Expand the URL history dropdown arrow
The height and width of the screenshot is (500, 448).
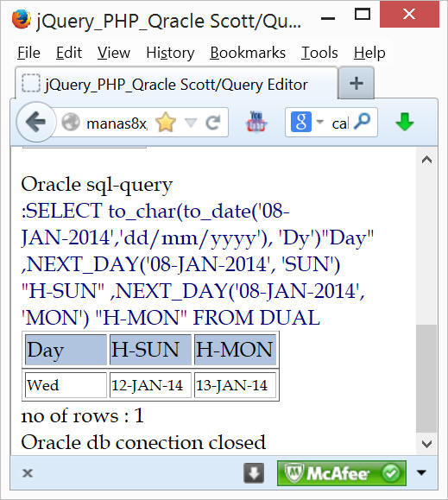191,123
